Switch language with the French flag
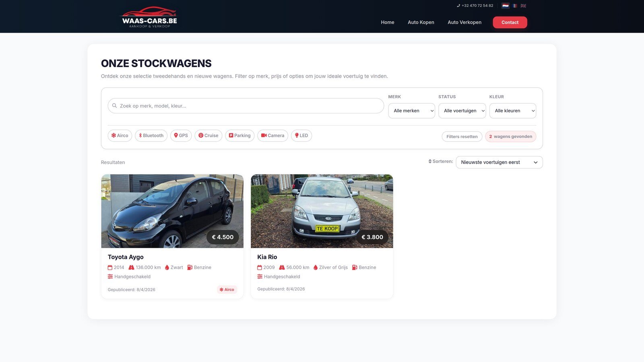The image size is (644, 362). coord(515,6)
